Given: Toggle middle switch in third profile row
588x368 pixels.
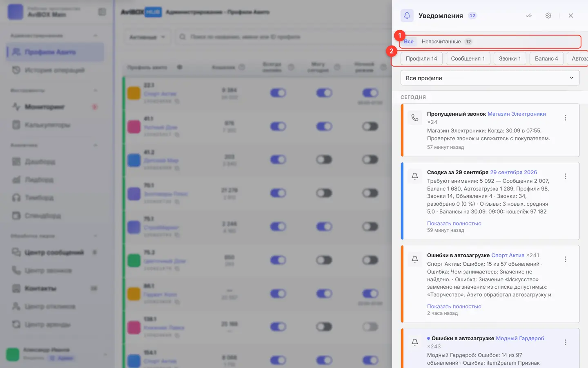Looking at the screenshot, I should 324,159.
